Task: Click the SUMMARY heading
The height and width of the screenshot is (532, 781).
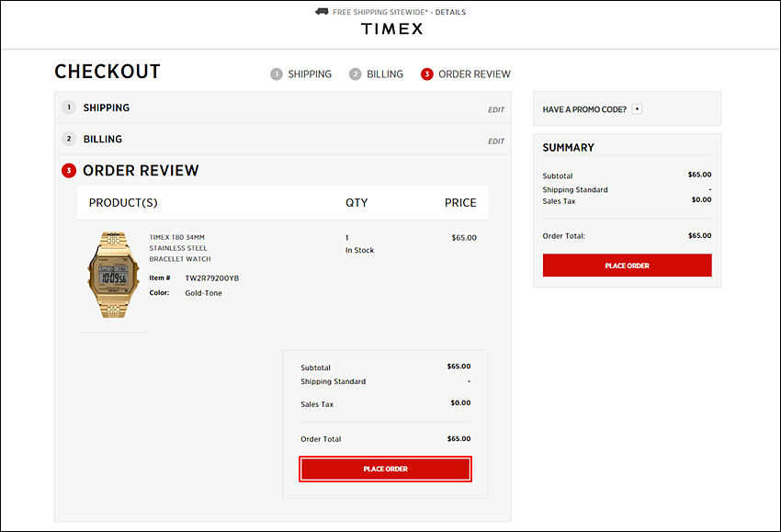Action: click(x=569, y=147)
